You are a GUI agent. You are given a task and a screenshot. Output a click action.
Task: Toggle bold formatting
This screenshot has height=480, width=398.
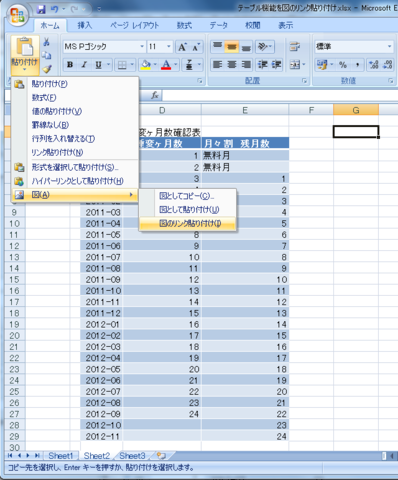[70, 65]
